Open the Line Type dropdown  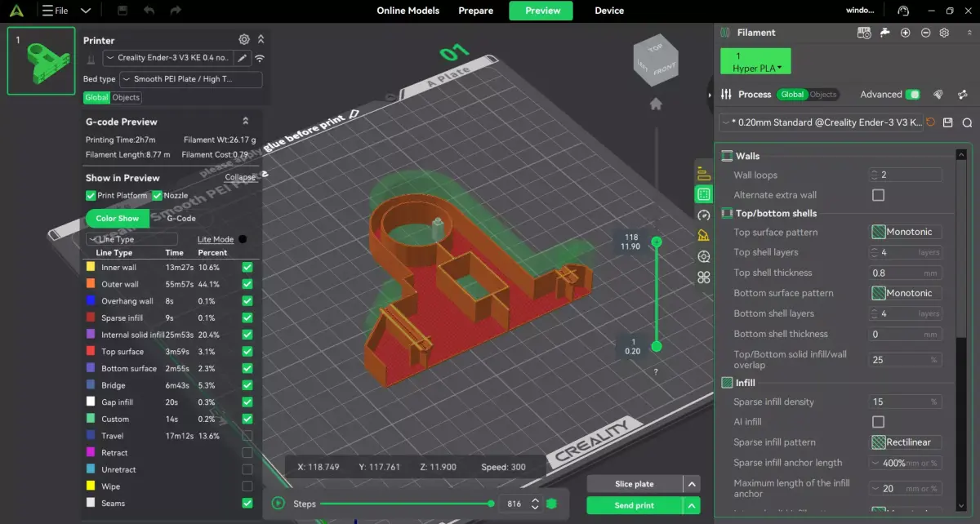coord(130,239)
